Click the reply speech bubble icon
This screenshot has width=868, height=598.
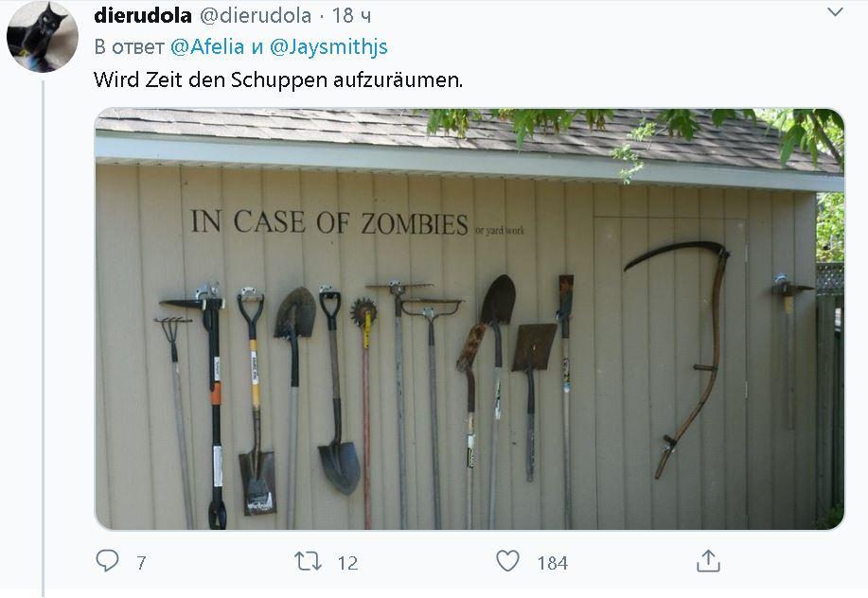[x=107, y=561]
